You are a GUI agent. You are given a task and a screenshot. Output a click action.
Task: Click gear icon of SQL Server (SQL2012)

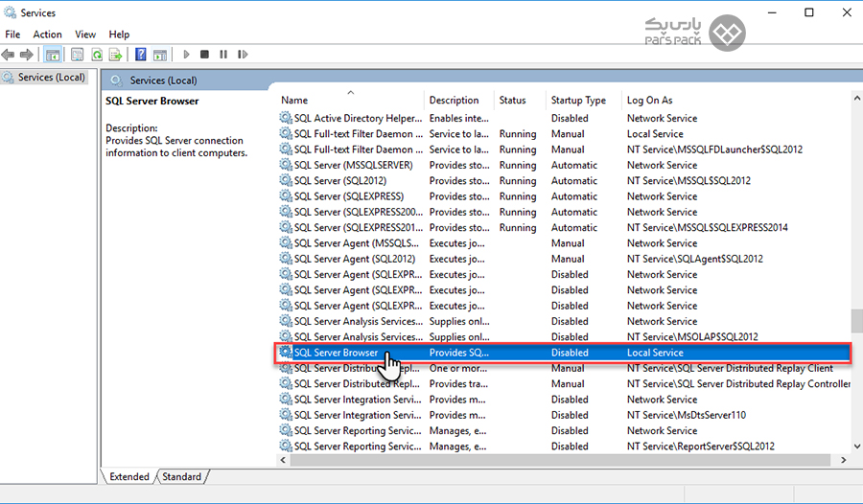point(286,180)
